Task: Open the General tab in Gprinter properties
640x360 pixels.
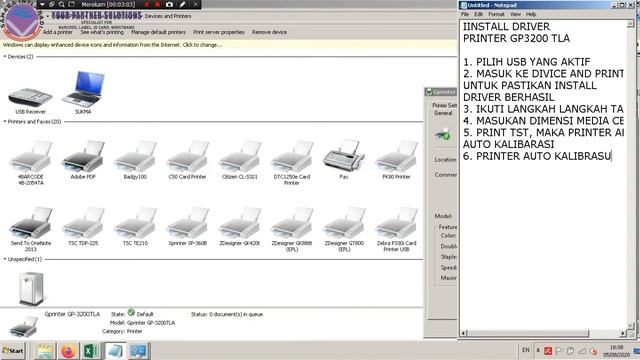Action: [x=443, y=113]
